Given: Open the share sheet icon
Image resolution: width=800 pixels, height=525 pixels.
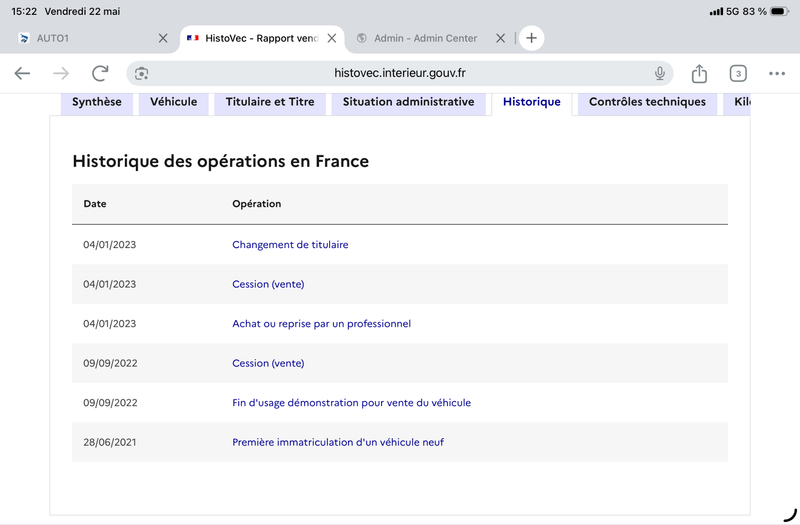Looking at the screenshot, I should (699, 73).
